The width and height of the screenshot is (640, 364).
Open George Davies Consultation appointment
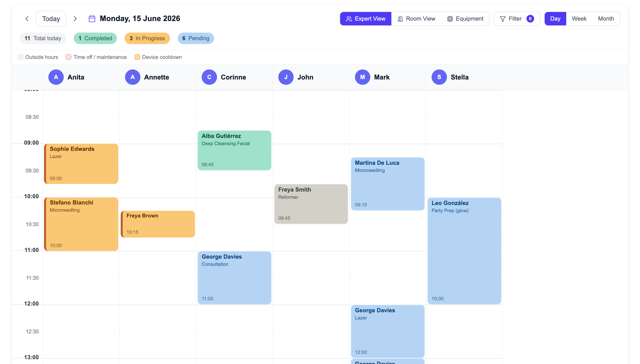[x=234, y=278]
